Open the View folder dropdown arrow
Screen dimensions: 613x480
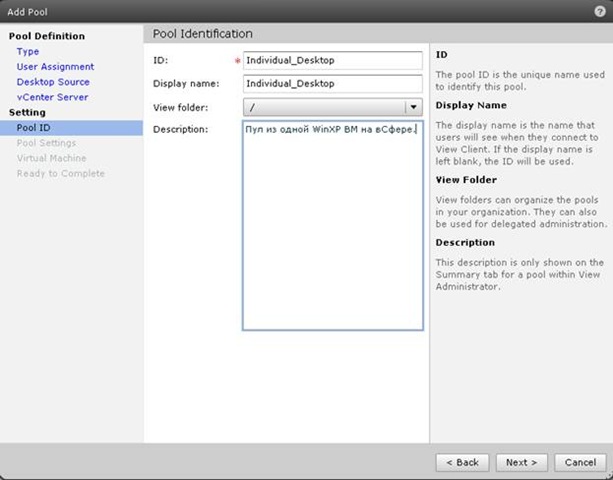click(414, 107)
